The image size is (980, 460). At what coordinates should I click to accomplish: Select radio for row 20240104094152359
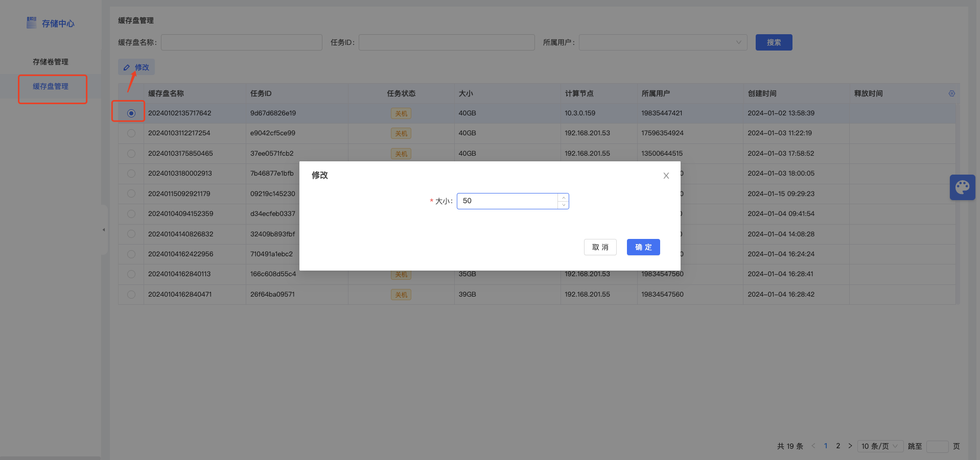131,214
